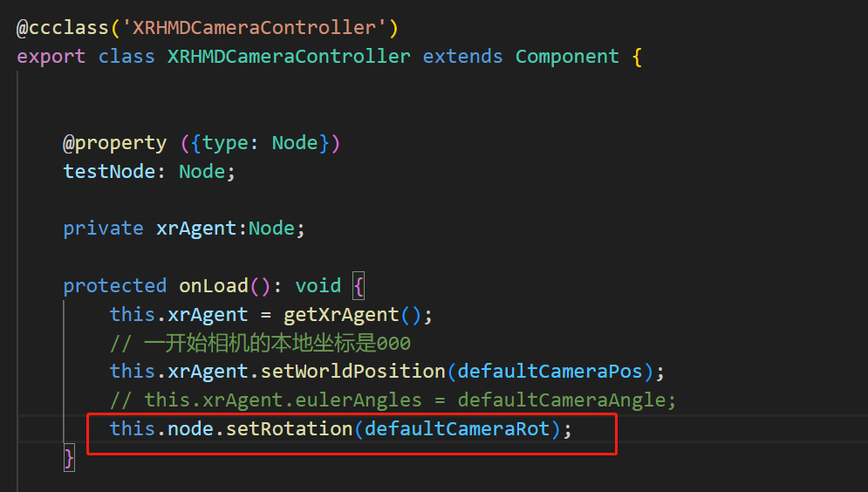Click the export keyword

point(51,57)
